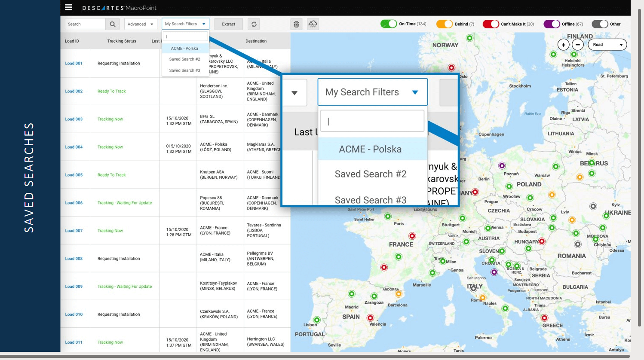Click the refresh icon next to Extract

pyautogui.click(x=254, y=24)
